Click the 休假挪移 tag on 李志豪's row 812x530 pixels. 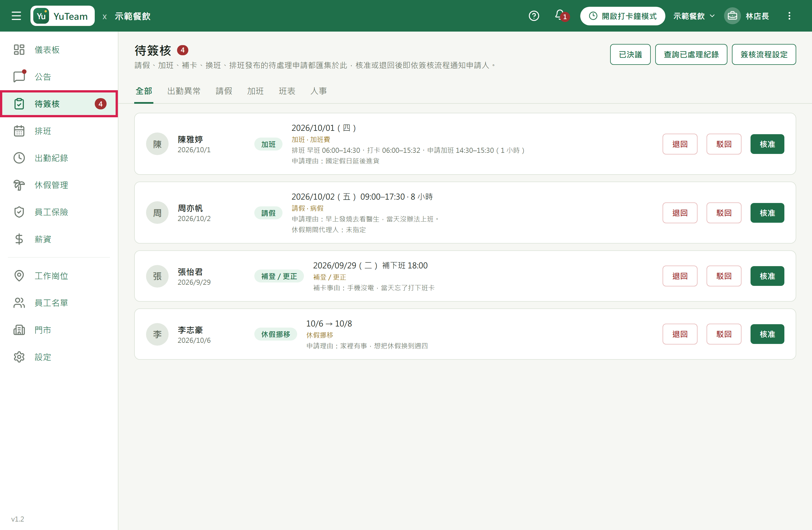coord(276,334)
